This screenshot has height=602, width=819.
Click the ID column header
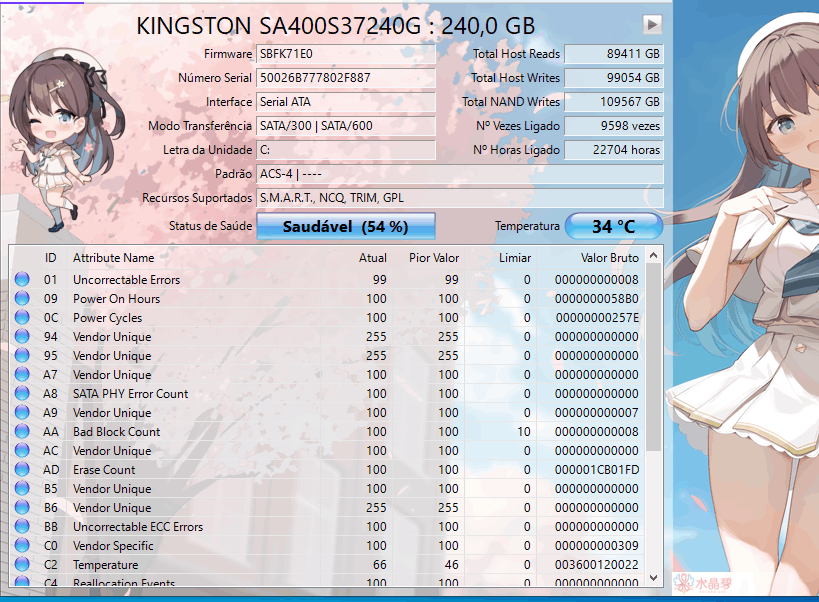click(x=50, y=258)
